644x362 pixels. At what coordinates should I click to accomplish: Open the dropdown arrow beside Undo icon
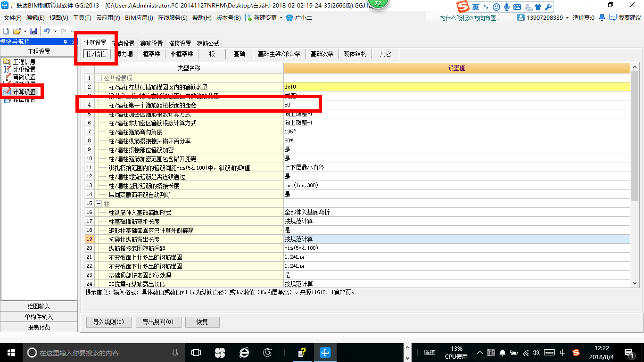[x=55, y=31]
